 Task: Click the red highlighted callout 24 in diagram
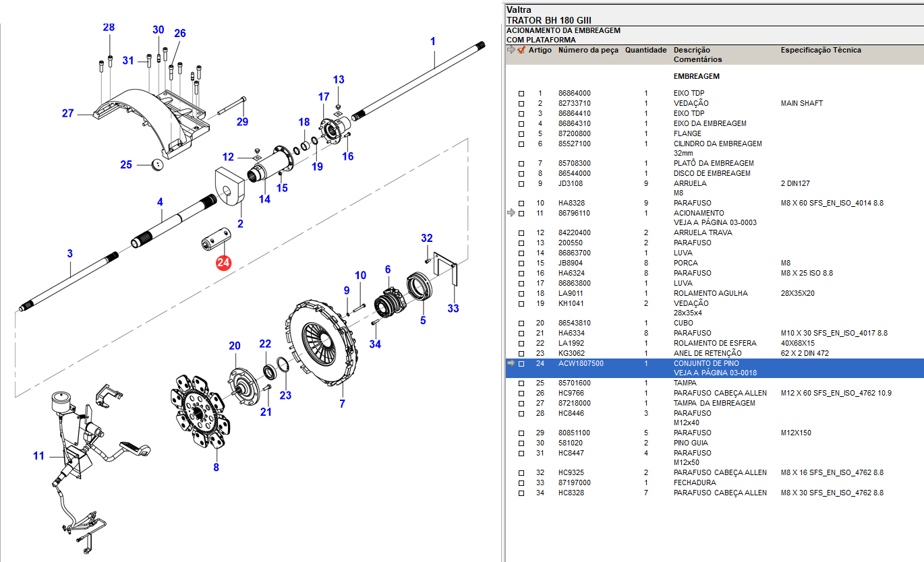[x=223, y=263]
